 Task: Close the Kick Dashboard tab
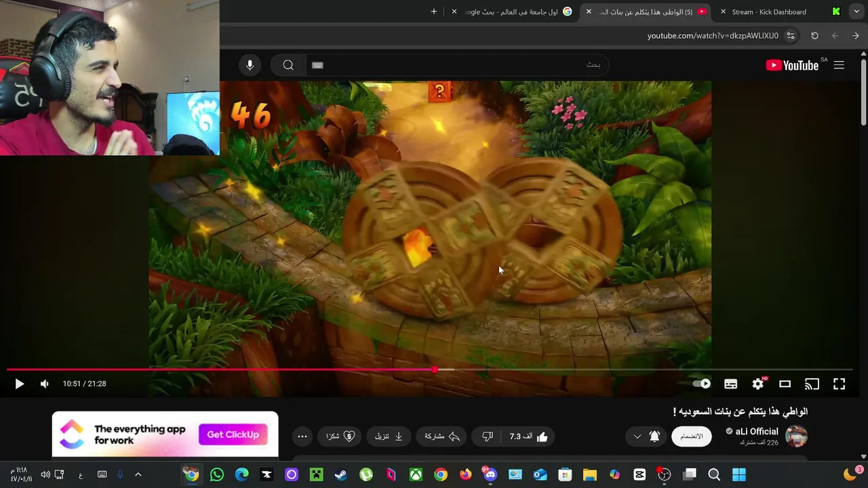tap(723, 12)
